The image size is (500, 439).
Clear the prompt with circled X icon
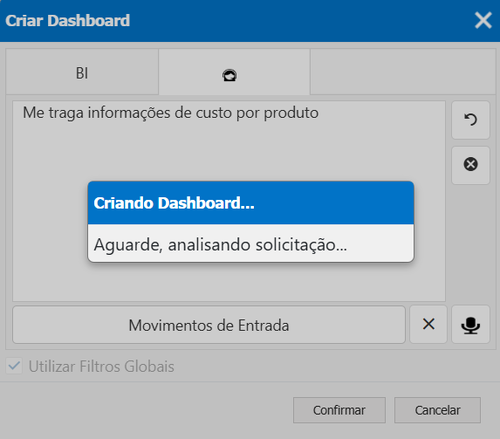[x=470, y=165]
